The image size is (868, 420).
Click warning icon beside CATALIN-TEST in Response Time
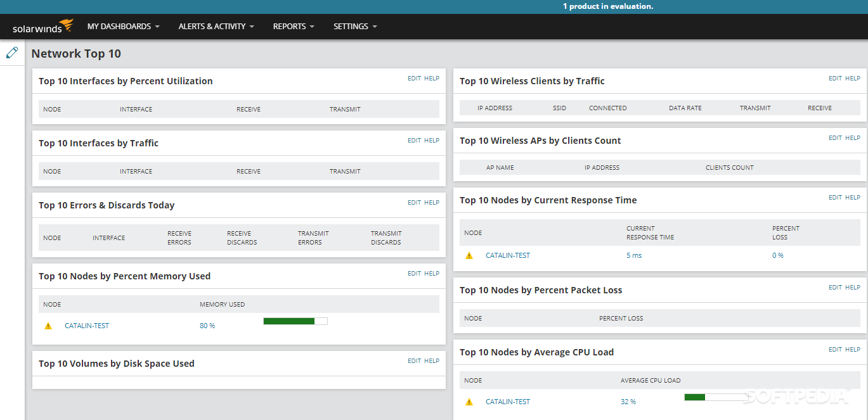point(469,255)
